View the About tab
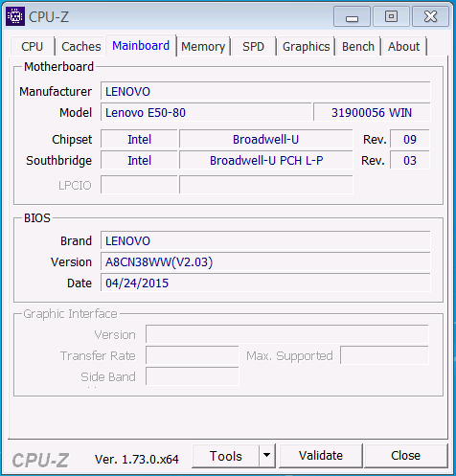 point(403,47)
